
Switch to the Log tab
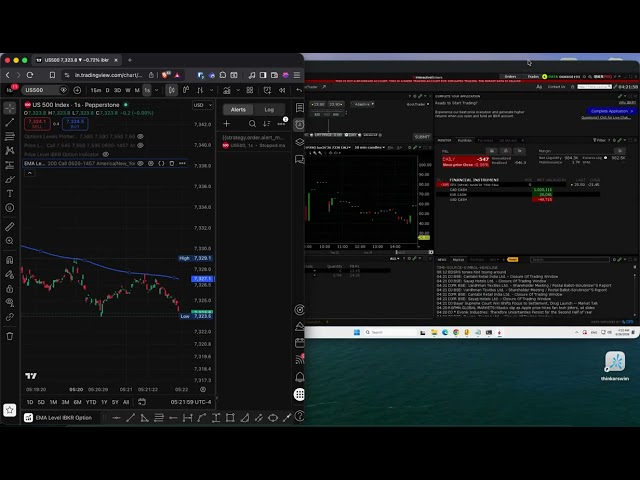[x=269, y=109]
